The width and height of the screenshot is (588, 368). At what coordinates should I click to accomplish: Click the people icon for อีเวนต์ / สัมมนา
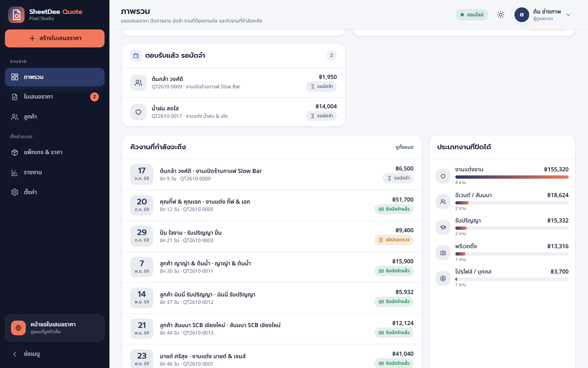(443, 202)
